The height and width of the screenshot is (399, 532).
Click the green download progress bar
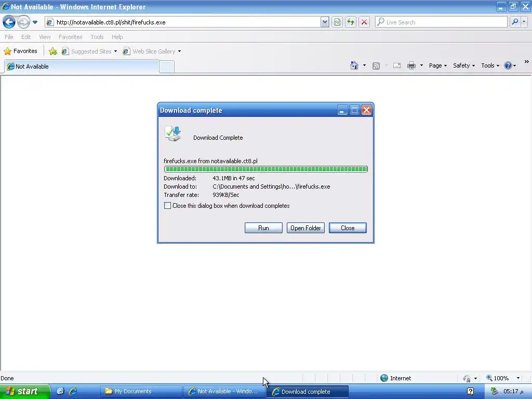pos(265,169)
